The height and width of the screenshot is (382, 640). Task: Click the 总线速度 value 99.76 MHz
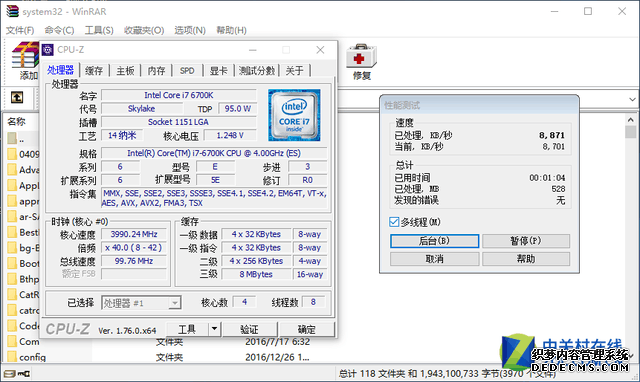pyautogui.click(x=134, y=261)
